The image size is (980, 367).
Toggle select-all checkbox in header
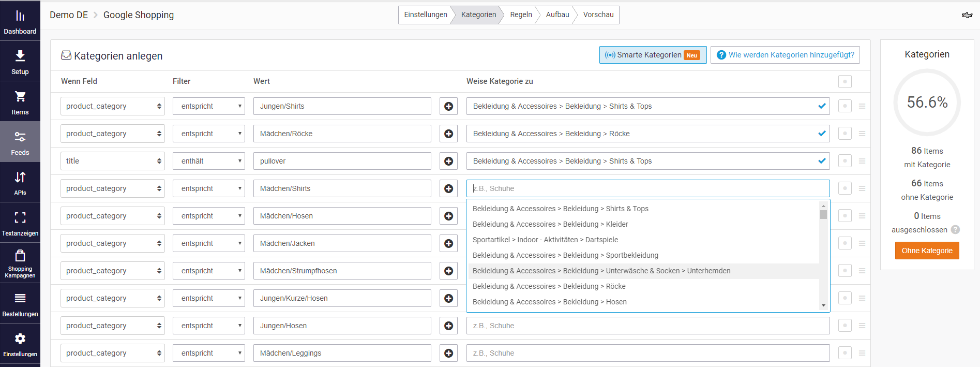point(845,81)
